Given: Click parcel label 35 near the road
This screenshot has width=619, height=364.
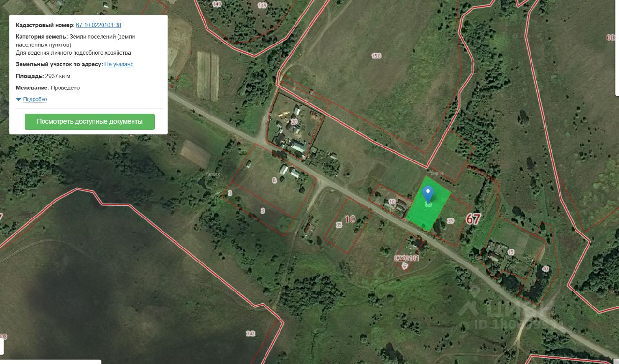Looking at the screenshot, I should [339, 225].
